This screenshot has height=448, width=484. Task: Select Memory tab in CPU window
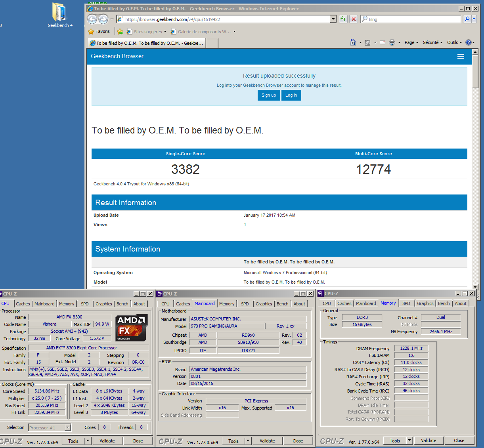point(67,304)
